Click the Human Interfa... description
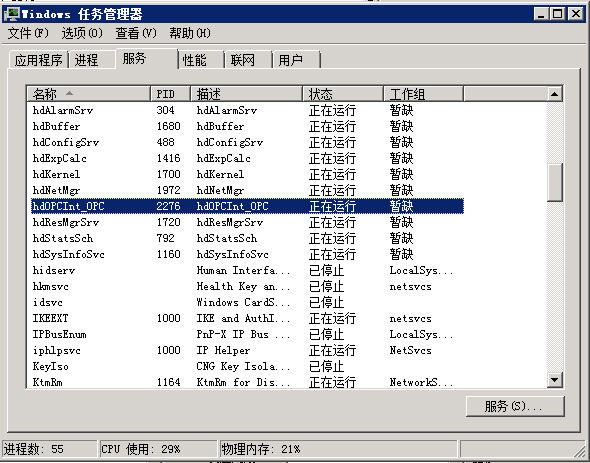 point(243,270)
